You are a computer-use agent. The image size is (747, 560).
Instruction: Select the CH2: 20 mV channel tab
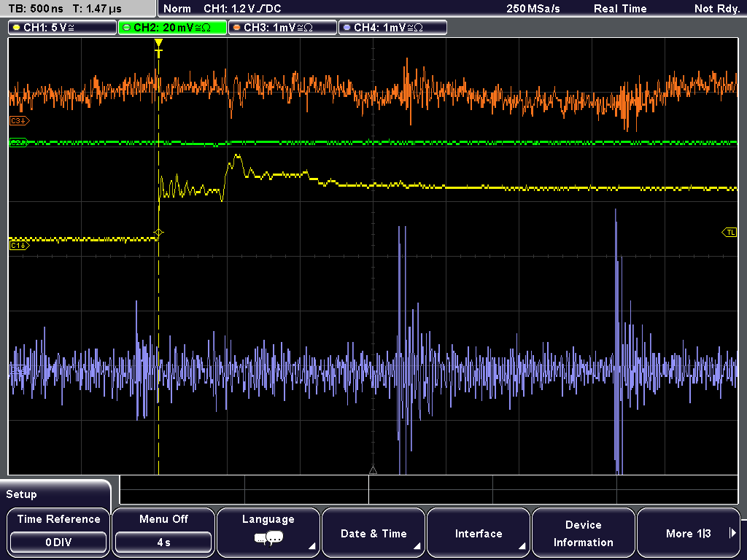pyautogui.click(x=172, y=28)
